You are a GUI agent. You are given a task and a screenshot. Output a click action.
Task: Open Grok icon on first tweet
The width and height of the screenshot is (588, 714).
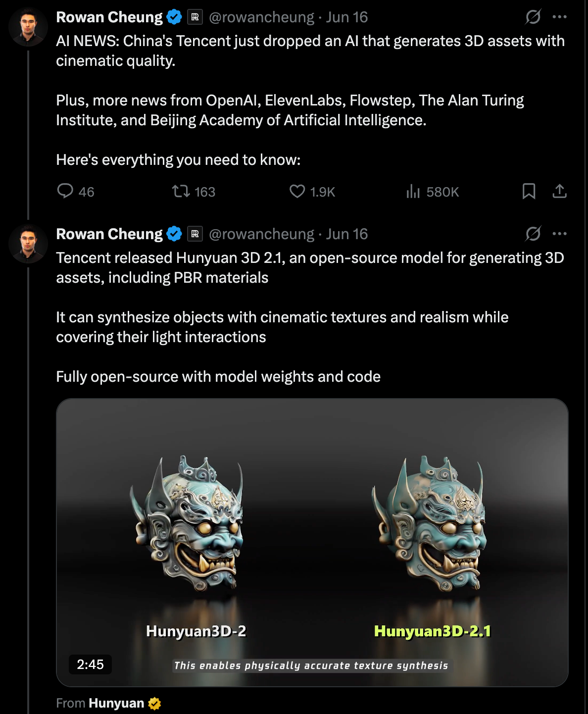point(533,17)
